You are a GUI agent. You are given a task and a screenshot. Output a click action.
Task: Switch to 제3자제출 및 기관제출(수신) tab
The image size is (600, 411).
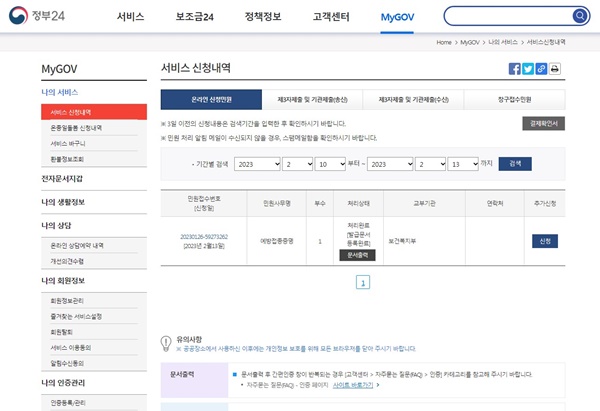pos(413,99)
